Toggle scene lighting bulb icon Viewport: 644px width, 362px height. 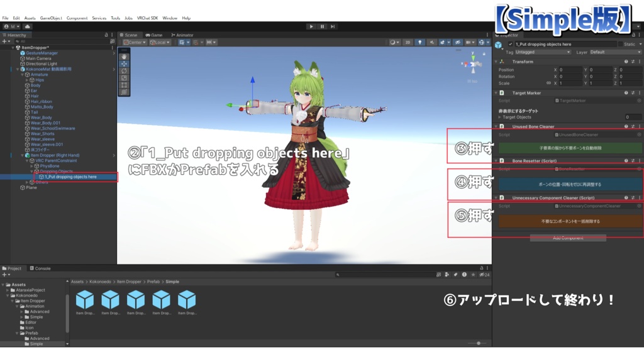pos(419,42)
